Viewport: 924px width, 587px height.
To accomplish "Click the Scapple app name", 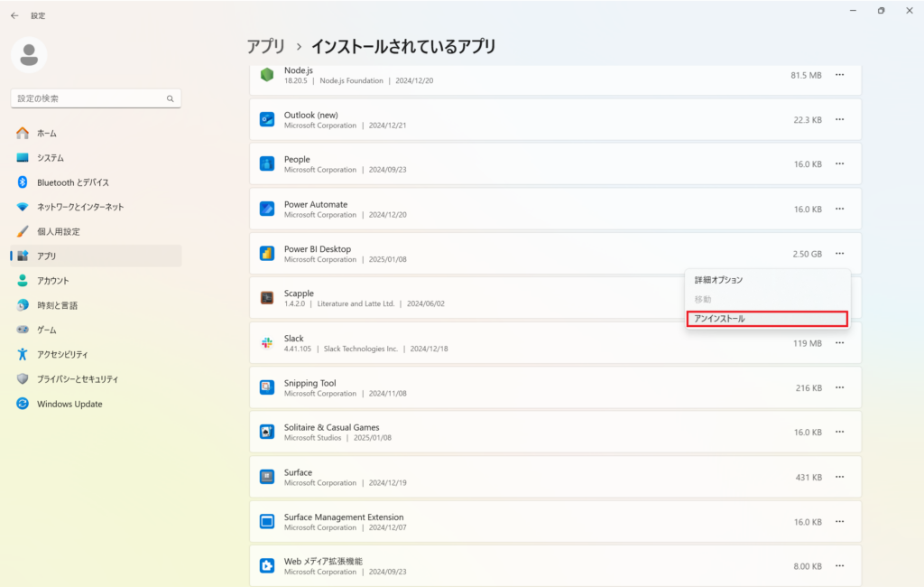I will pos(299,293).
